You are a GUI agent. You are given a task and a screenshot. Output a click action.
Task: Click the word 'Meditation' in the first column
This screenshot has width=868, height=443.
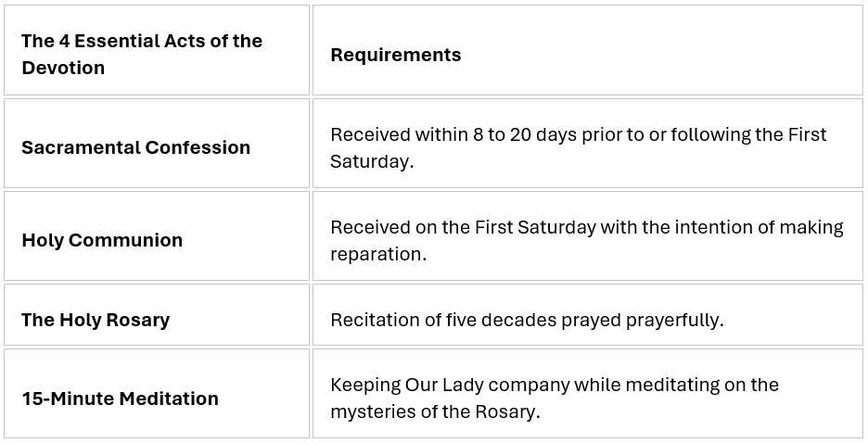point(169,399)
